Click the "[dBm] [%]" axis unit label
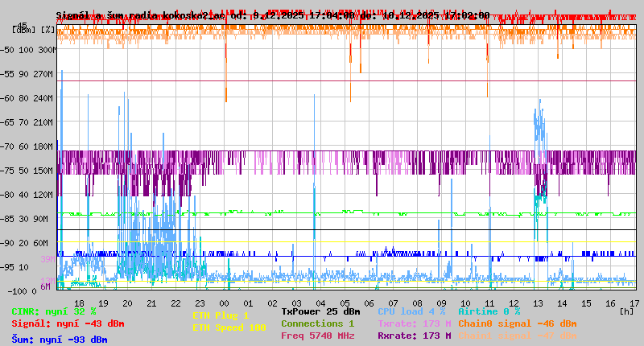This screenshot has height=346, width=644. [33, 30]
